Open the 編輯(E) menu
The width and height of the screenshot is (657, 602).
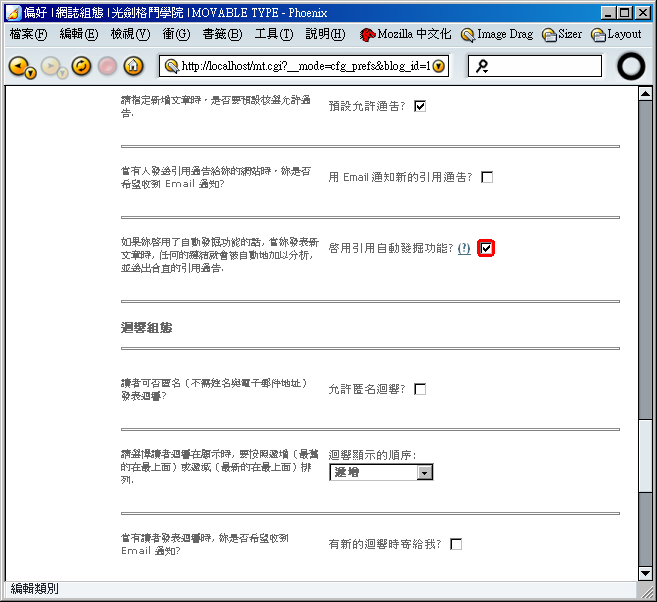click(x=79, y=34)
